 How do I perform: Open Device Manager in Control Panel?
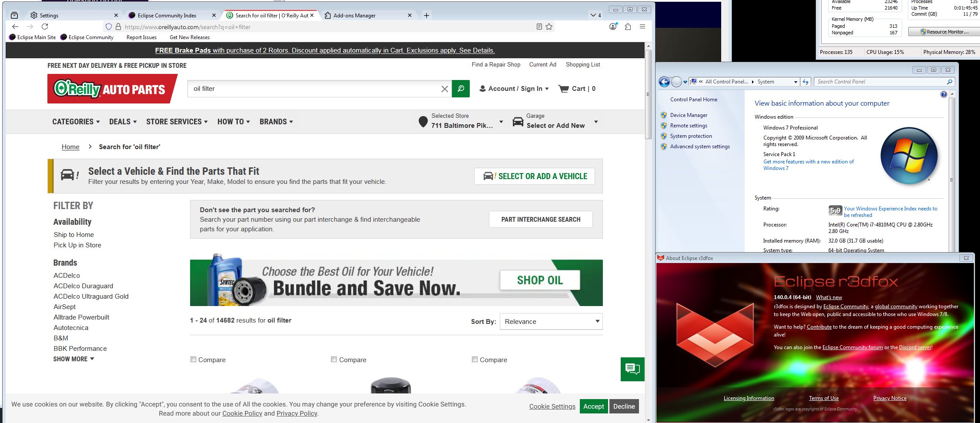689,115
